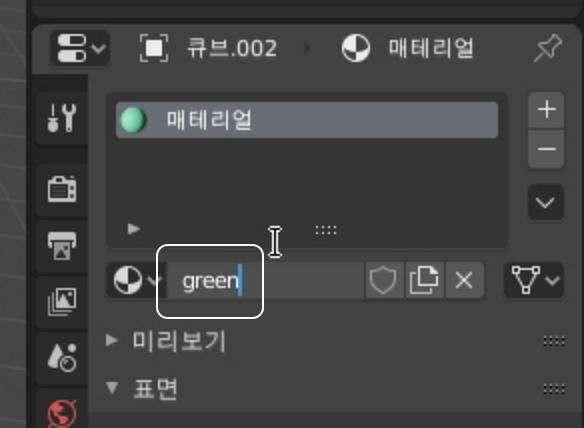This screenshot has height=428, width=584.
Task: Open the editor type dropdown
Action: point(80,48)
